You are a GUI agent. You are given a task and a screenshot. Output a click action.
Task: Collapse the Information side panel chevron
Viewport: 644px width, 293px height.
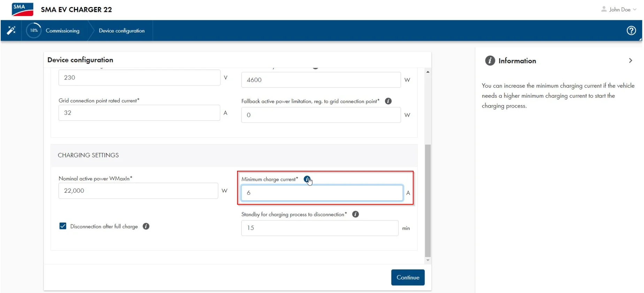tap(630, 61)
